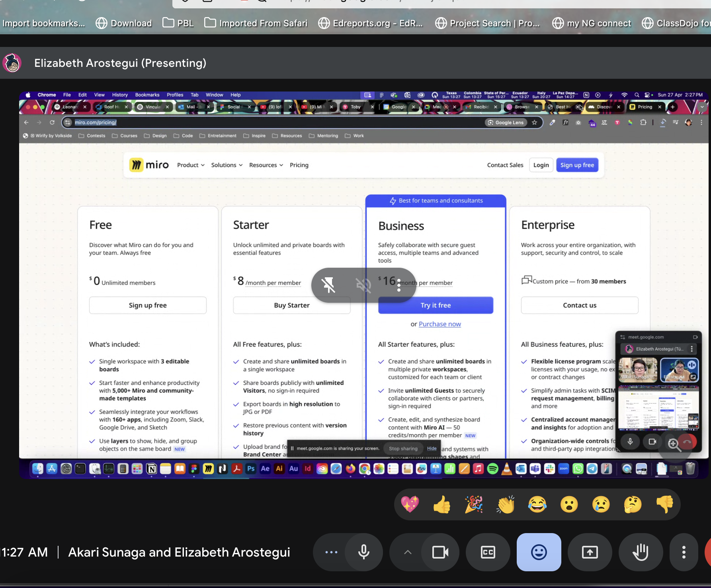Image resolution: width=711 pixels, height=588 pixels.
Task: Bookmark page with the star icon
Action: tap(534, 123)
